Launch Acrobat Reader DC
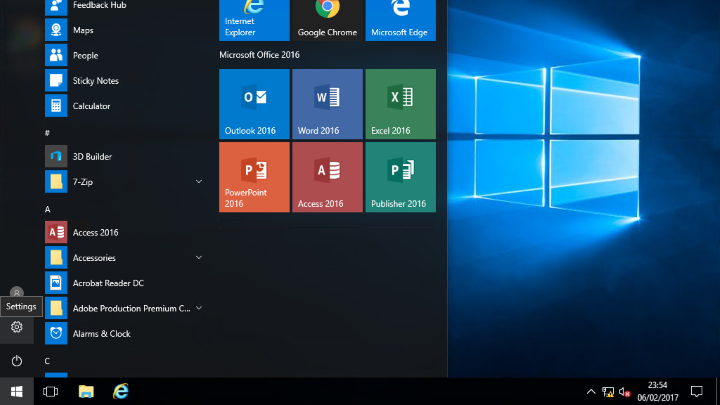The height and width of the screenshot is (405, 720). (x=124, y=283)
